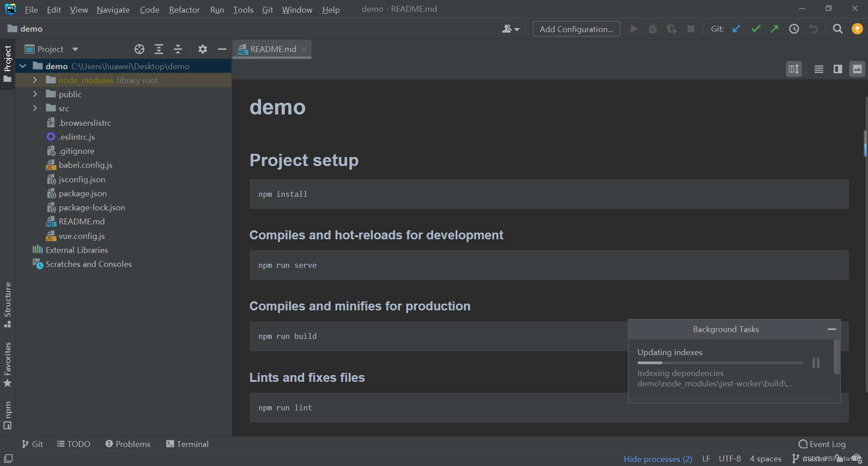Screen dimensions: 868x466
Task: Switch to editor-only view
Action: pos(819,69)
